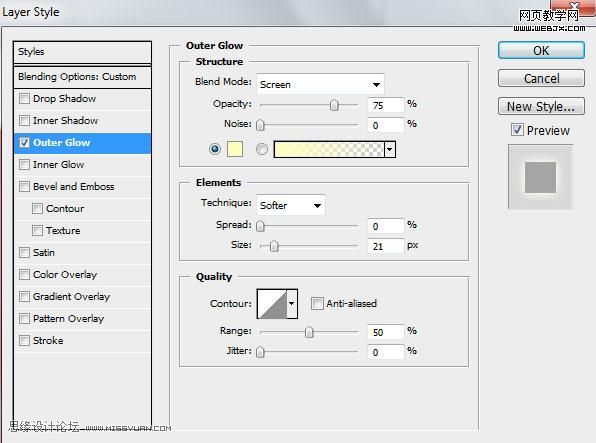The width and height of the screenshot is (596, 443).
Task: Select the Drop Shadow list label
Action: [65, 98]
